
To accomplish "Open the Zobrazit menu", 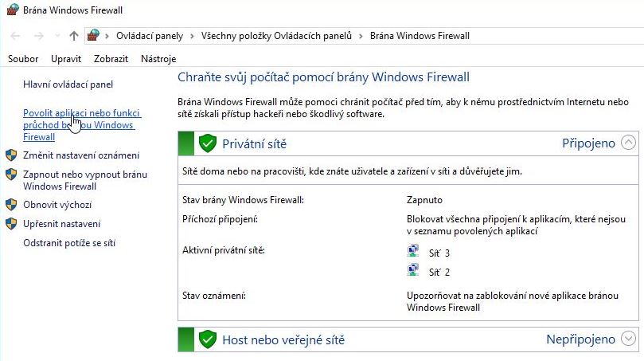I will coord(111,59).
